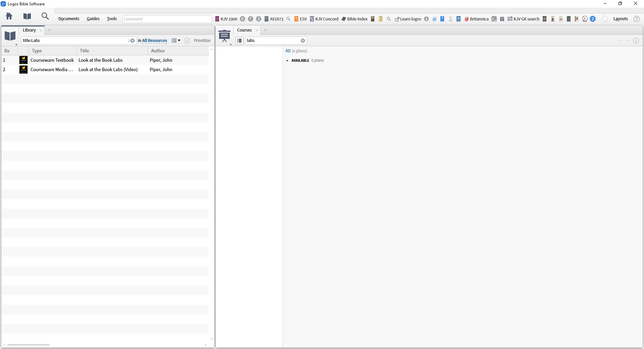The height and width of the screenshot is (349, 644).
Task: Click the Courseware Textbook type cell
Action: (52, 60)
